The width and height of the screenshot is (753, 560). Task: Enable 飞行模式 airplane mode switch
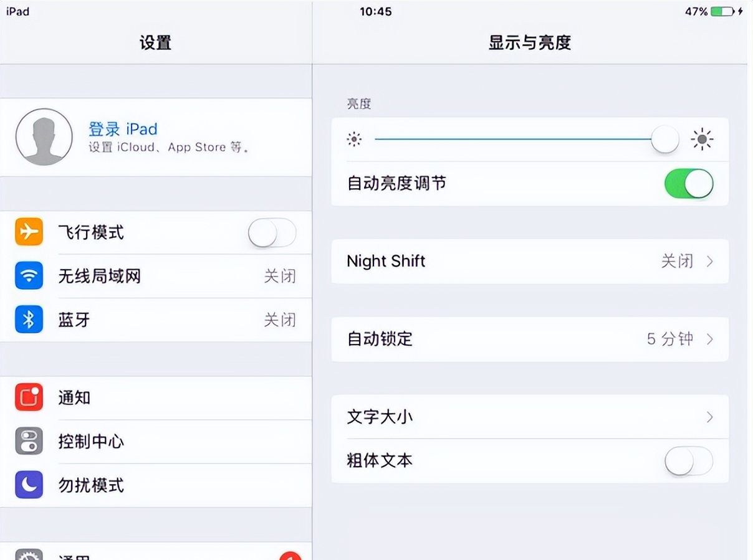click(x=272, y=232)
